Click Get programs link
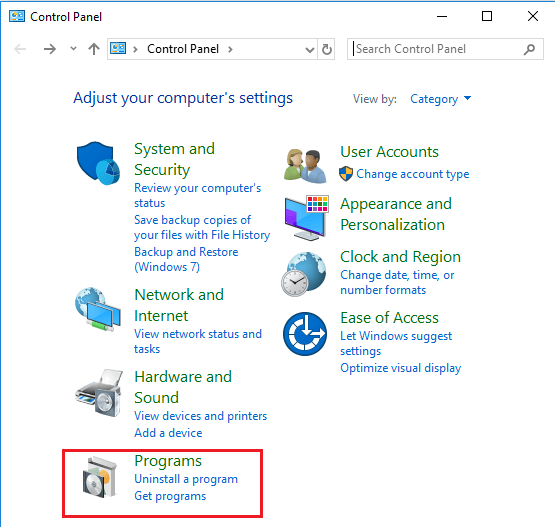 [170, 496]
